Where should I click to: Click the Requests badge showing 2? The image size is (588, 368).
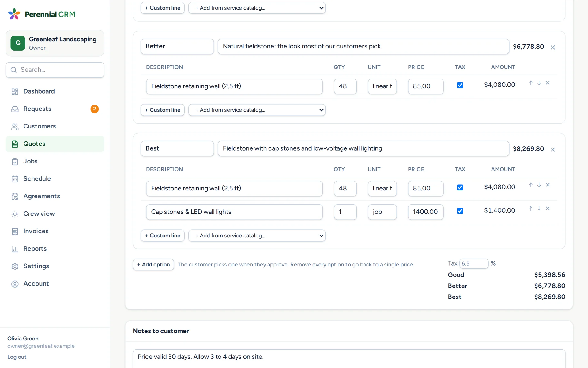(94, 109)
